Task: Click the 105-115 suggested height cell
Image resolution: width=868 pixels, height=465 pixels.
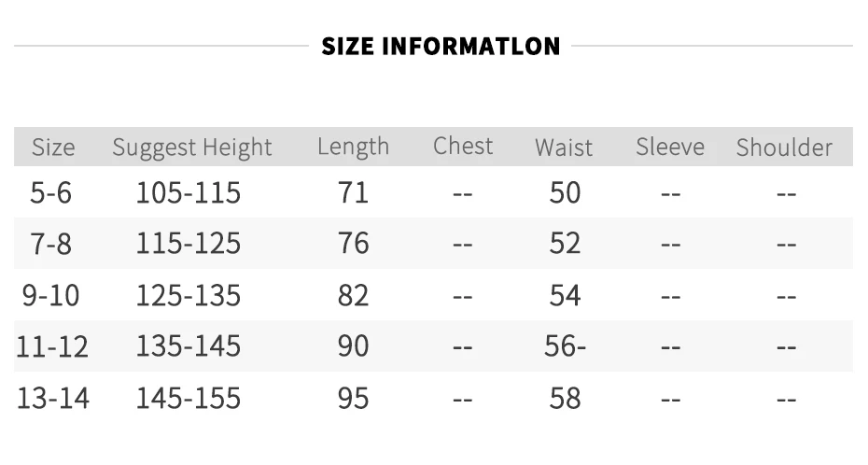Action: pos(189,192)
